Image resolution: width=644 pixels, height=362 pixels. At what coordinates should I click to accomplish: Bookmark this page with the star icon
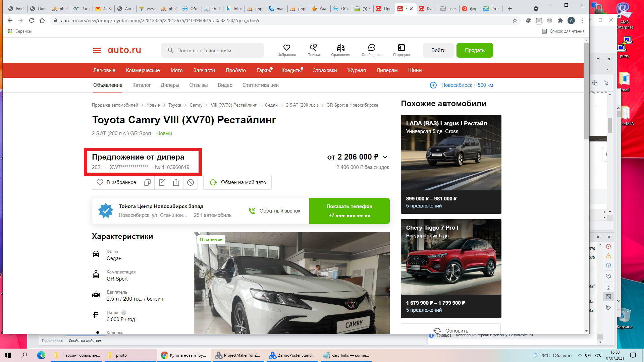[515, 20]
